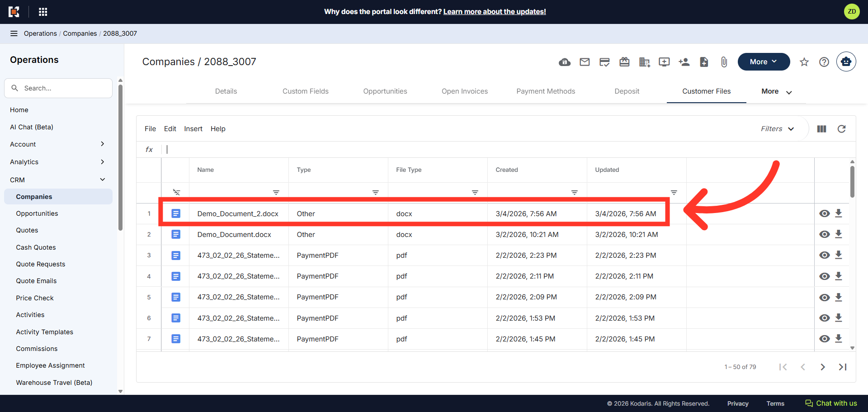This screenshot has width=868, height=412.
Task: Open Name column filter menu
Action: pos(276,193)
